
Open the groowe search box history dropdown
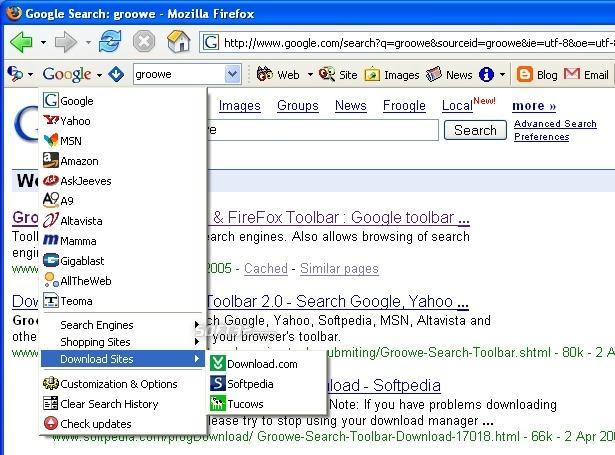tap(232, 74)
